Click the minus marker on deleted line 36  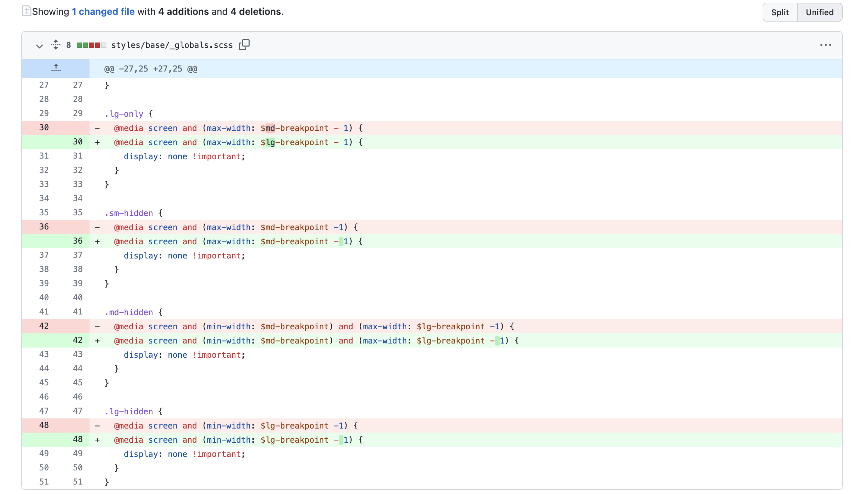pyautogui.click(x=98, y=227)
